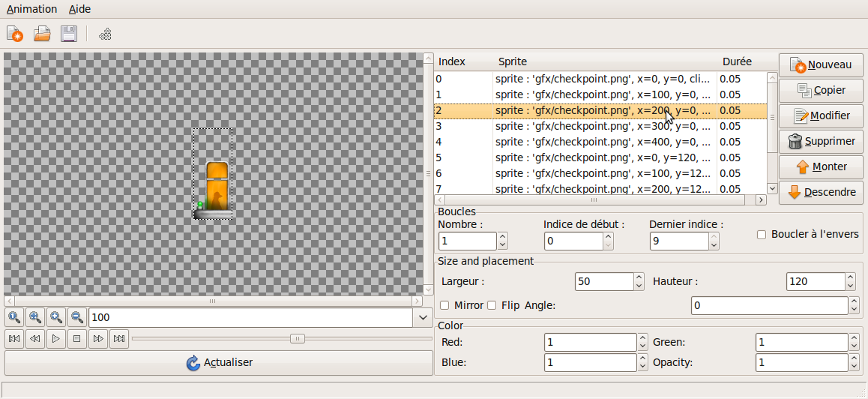Viewport: 868px width, 399px height.
Task: Decrease the Hauteur value with down arrow
Action: 850,286
